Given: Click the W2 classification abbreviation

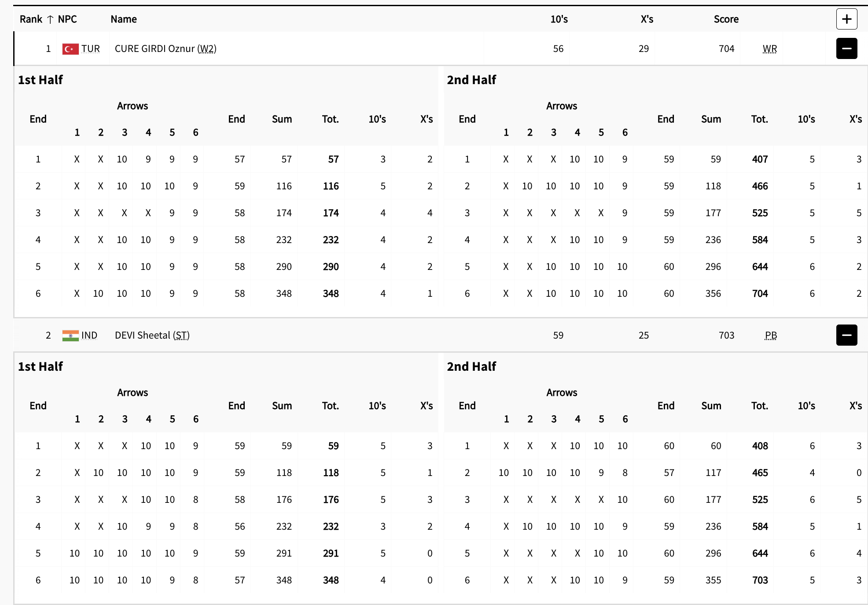Looking at the screenshot, I should tap(207, 49).
